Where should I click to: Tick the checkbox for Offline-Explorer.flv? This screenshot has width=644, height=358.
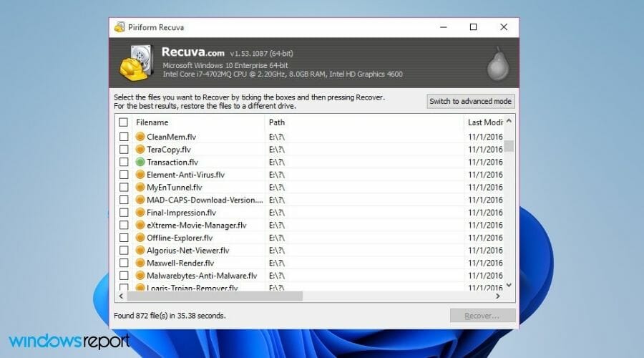124,238
